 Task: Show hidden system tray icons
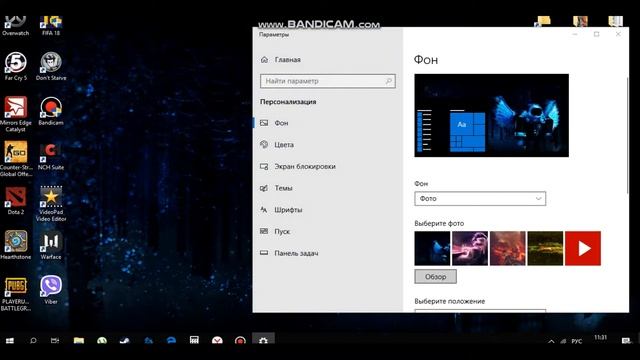coord(551,341)
